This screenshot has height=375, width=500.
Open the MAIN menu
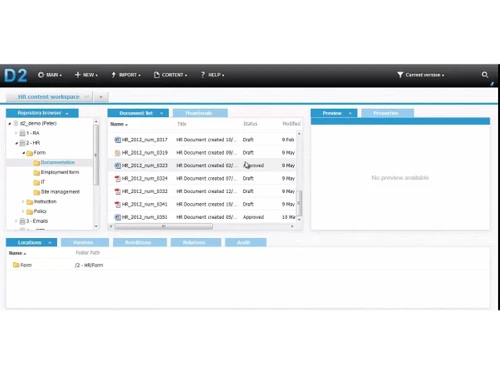click(50, 75)
